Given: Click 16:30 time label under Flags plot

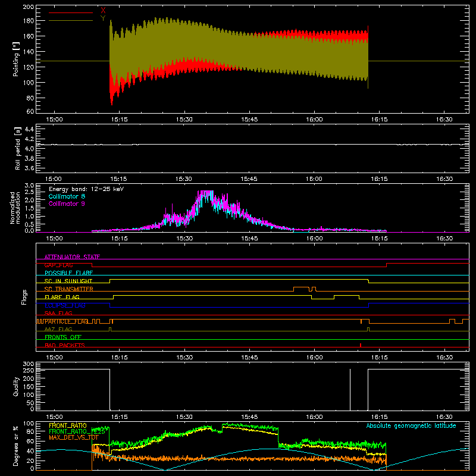Looking at the screenshot, I should click(444, 358).
